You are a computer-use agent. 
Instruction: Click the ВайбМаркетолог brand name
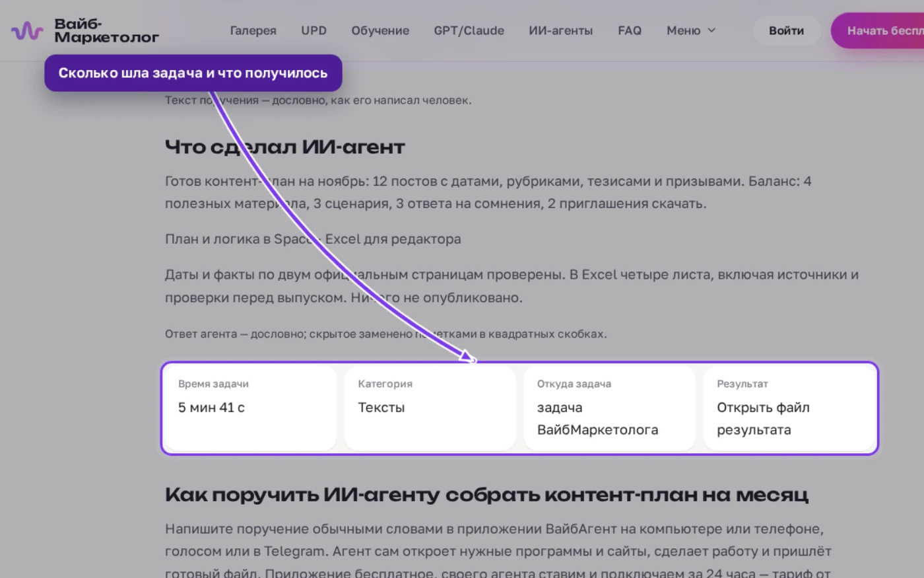click(x=106, y=30)
